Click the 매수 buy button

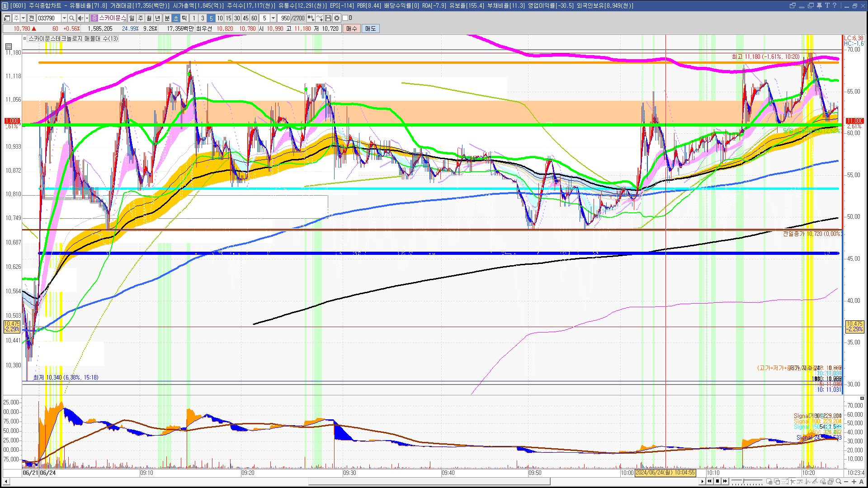pyautogui.click(x=352, y=28)
